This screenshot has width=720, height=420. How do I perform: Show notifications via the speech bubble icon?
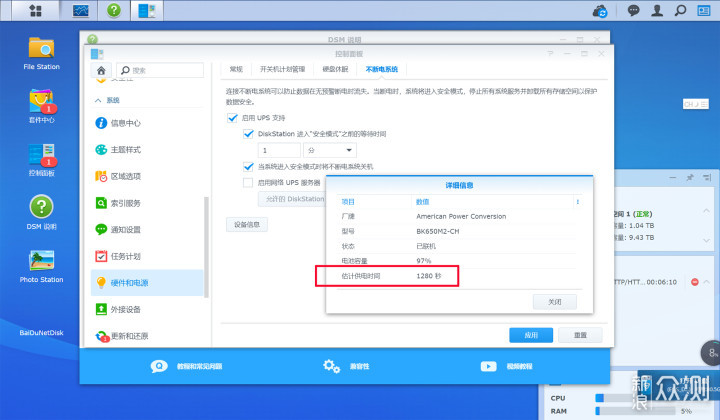point(634,11)
